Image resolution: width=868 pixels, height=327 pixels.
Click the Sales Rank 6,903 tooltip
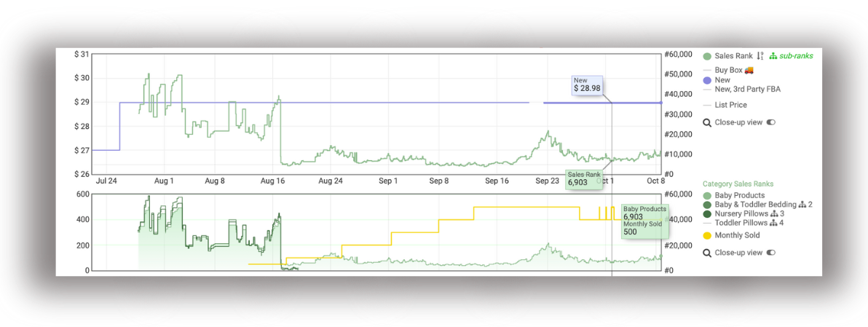click(583, 178)
